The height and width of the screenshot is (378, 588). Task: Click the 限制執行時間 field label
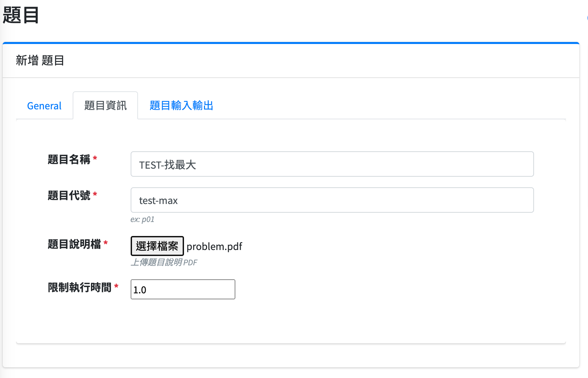[80, 287]
